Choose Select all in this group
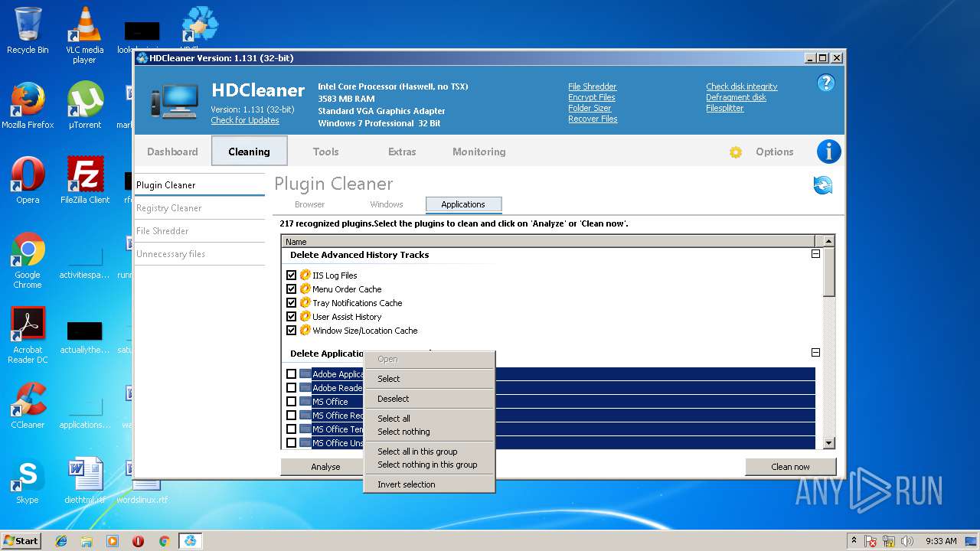This screenshot has width=980, height=551. (429, 452)
